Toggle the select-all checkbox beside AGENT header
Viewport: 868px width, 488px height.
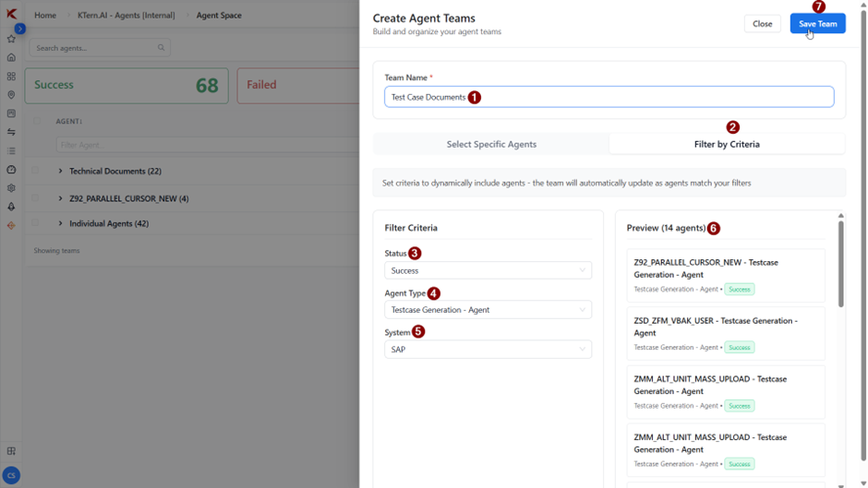[x=37, y=121]
